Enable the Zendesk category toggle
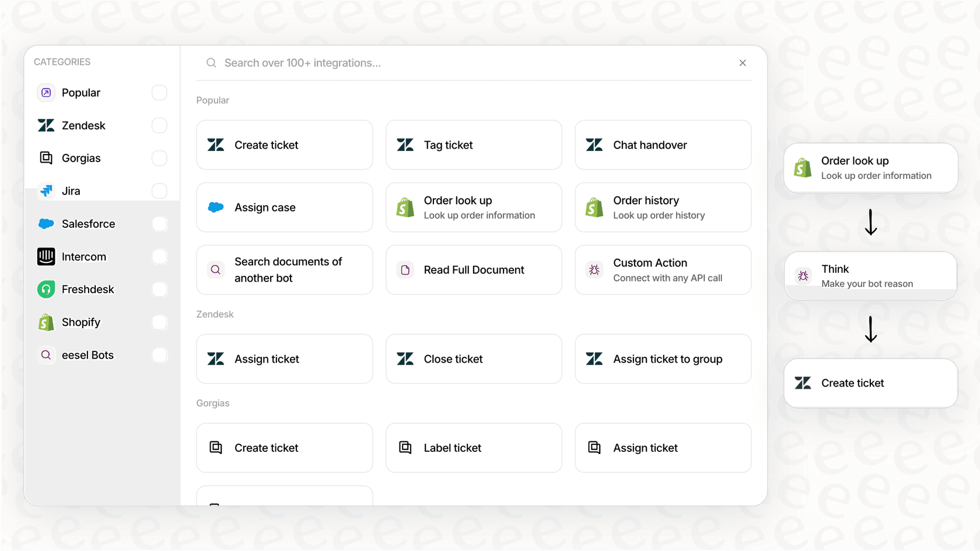980x551 pixels. [159, 125]
